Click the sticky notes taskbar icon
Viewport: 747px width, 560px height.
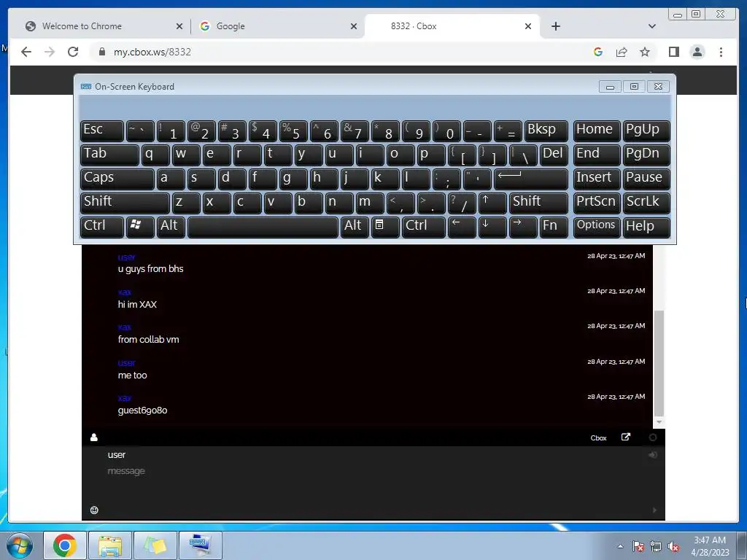tap(155, 545)
